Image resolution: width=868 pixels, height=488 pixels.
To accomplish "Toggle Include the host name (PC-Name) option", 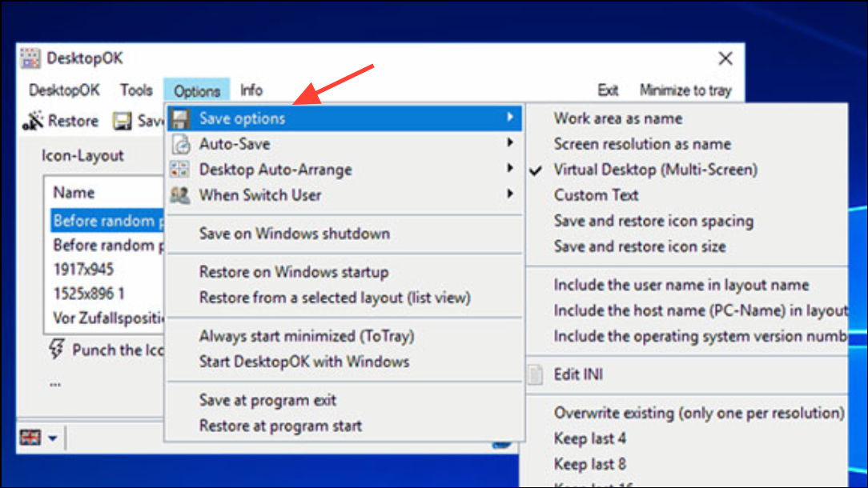I will tap(701, 310).
